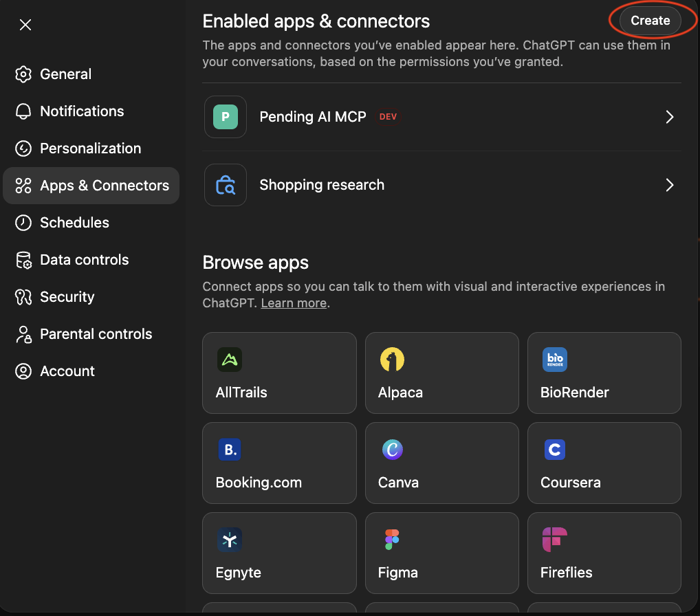Click the Coursera logo icon

pos(554,450)
